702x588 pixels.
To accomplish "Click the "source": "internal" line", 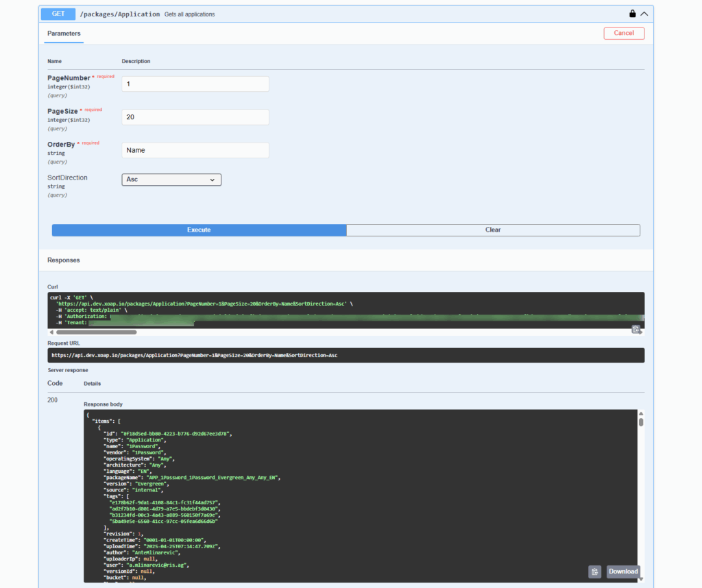I will click(134, 490).
